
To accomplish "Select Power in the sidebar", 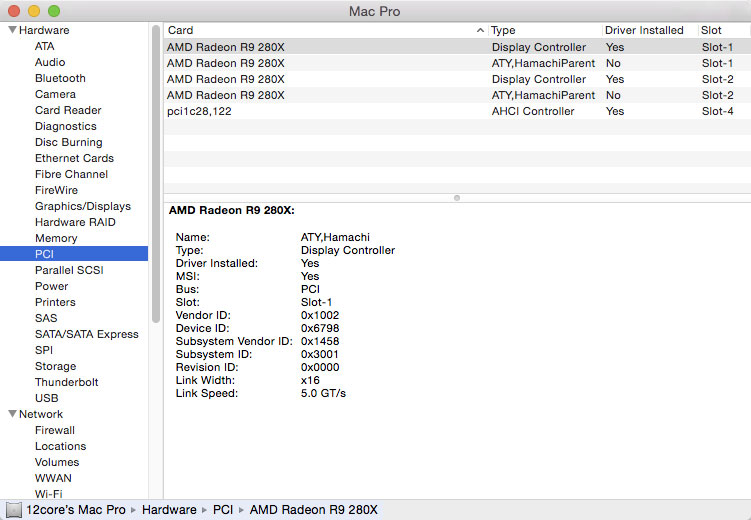I will tap(51, 286).
